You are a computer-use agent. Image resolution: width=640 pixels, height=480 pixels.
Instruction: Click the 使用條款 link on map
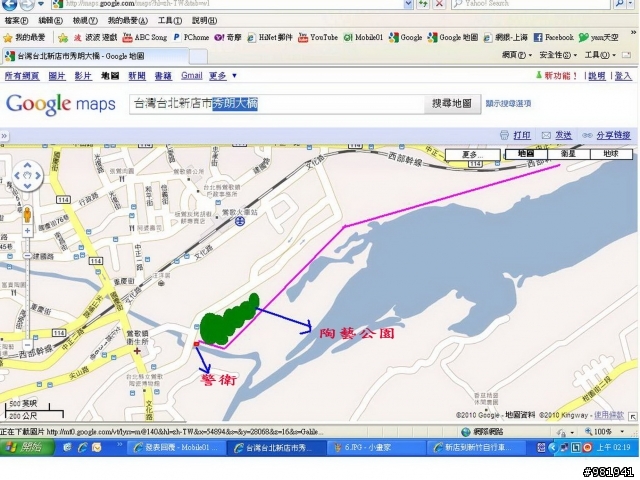click(x=609, y=416)
